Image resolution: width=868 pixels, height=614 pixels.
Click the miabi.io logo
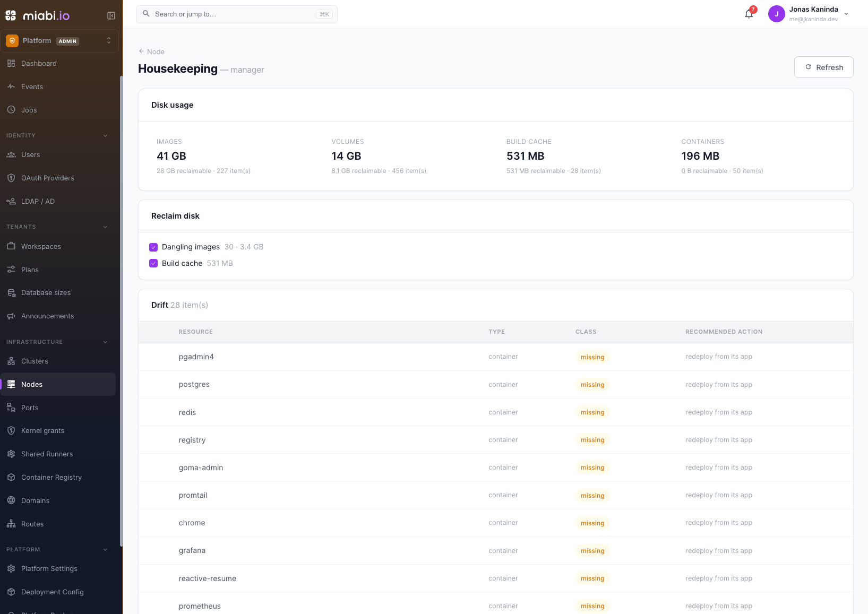pos(38,15)
